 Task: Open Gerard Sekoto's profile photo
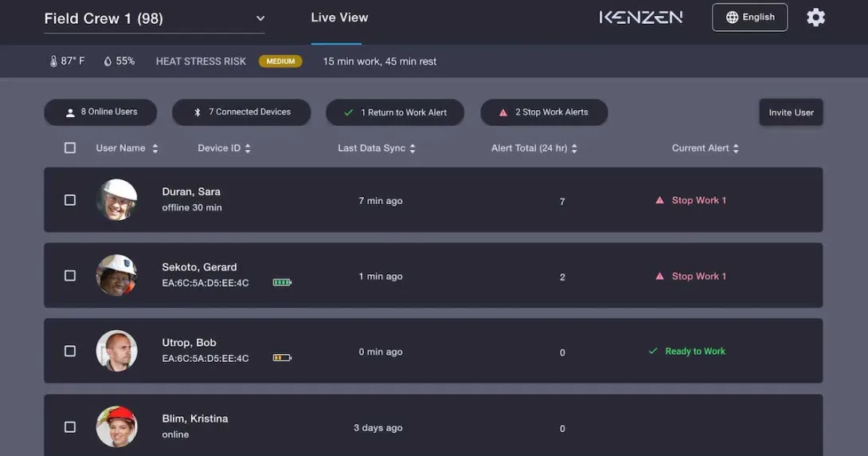point(116,276)
